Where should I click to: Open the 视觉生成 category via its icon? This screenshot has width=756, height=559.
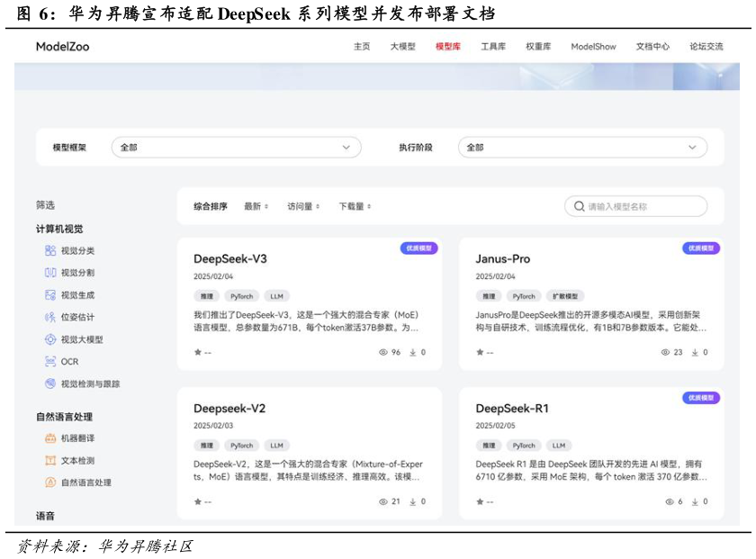click(x=52, y=295)
